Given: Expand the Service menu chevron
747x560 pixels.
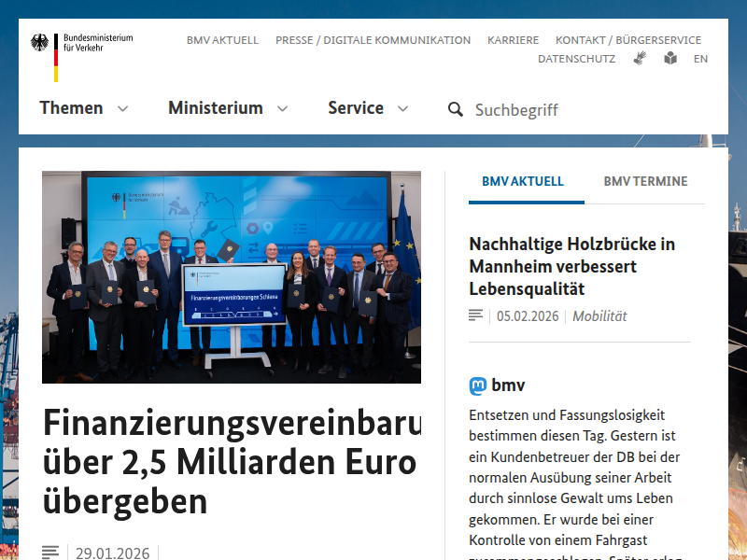Looking at the screenshot, I should [402, 108].
